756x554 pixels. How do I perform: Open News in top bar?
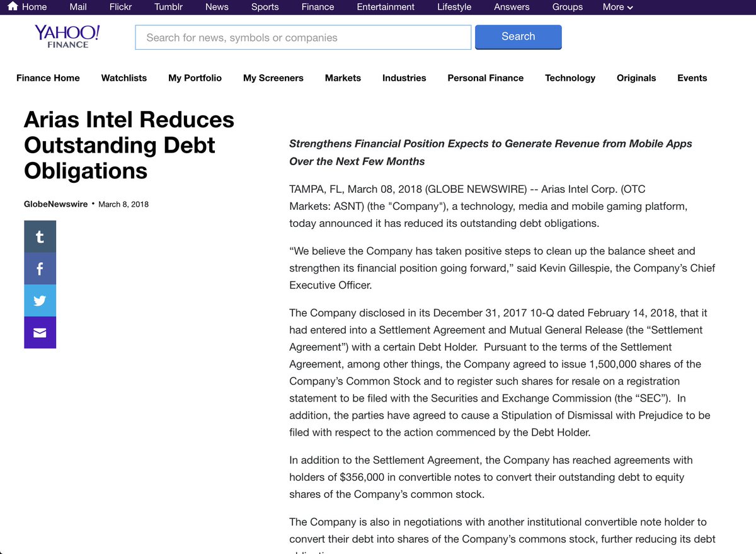217,7
